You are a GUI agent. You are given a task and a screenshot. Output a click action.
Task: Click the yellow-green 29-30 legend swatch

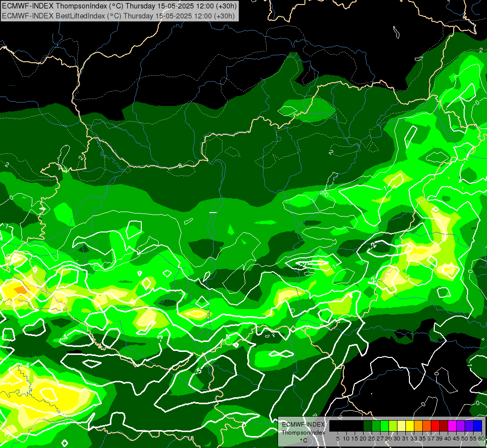pos(393,426)
